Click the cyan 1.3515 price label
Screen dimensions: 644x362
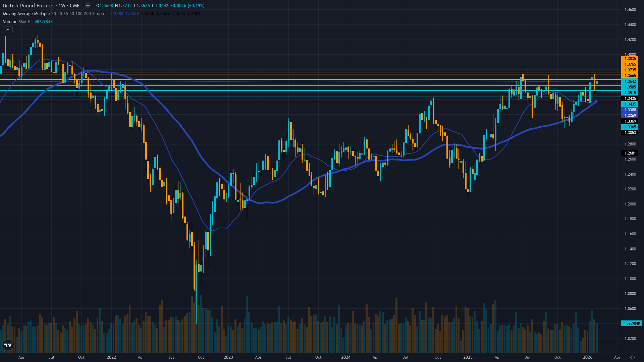click(x=630, y=93)
